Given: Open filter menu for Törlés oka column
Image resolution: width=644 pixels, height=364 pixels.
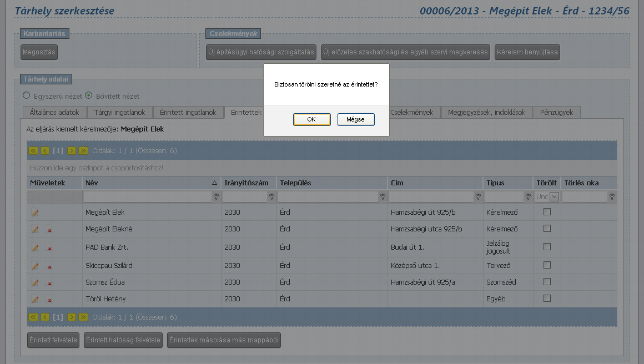Looking at the screenshot, I should [612, 197].
